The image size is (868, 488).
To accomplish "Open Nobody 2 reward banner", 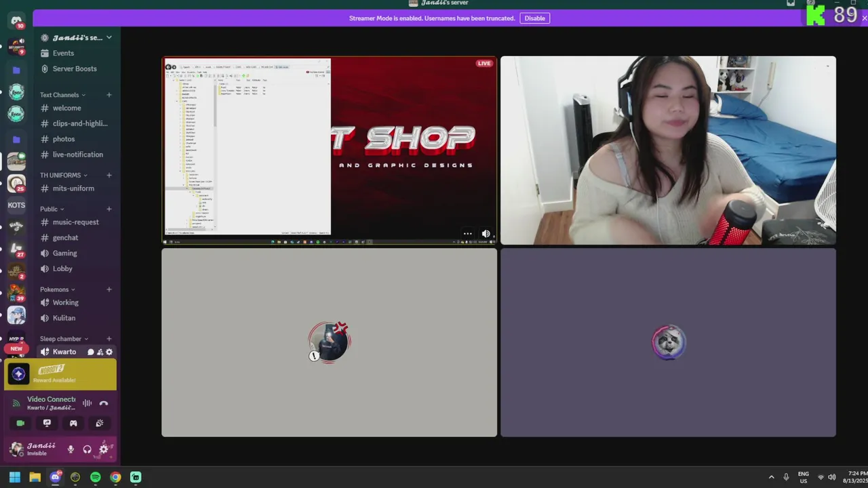I will tap(60, 375).
